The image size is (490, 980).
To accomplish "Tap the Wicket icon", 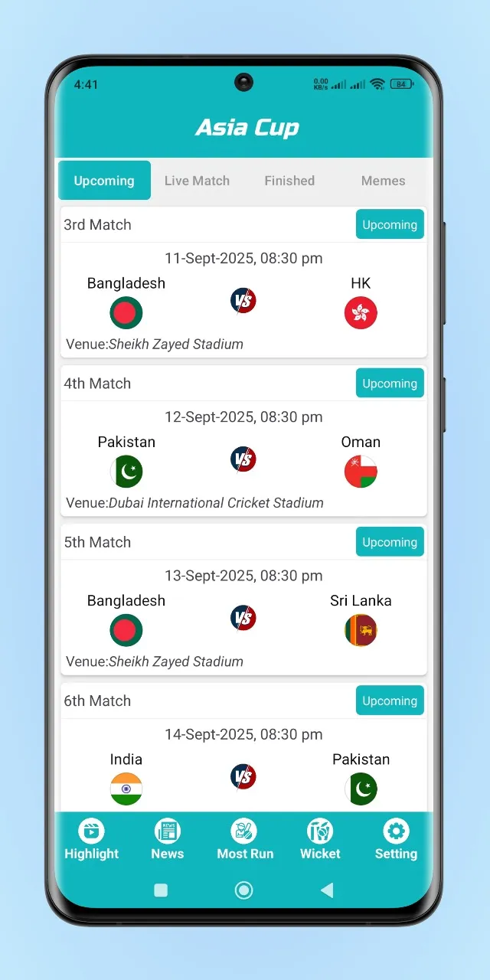I will 320,831.
